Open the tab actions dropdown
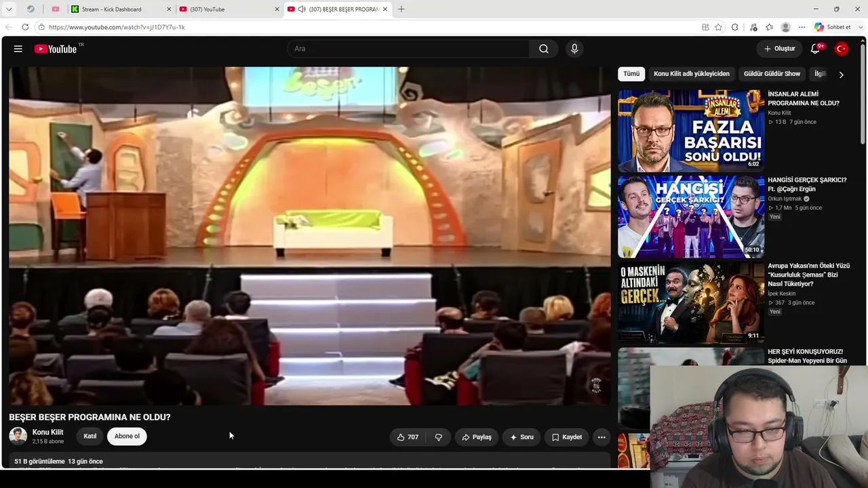The image size is (868, 488). click(9, 9)
